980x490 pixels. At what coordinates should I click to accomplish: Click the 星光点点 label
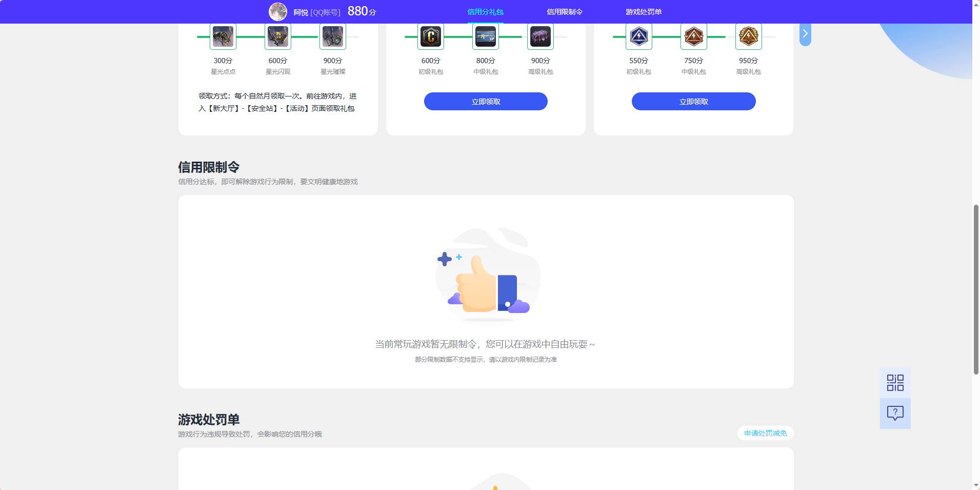(x=223, y=72)
